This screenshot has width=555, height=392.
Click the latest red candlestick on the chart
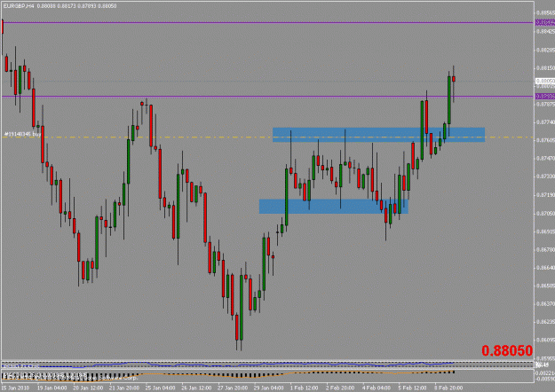pos(454,79)
